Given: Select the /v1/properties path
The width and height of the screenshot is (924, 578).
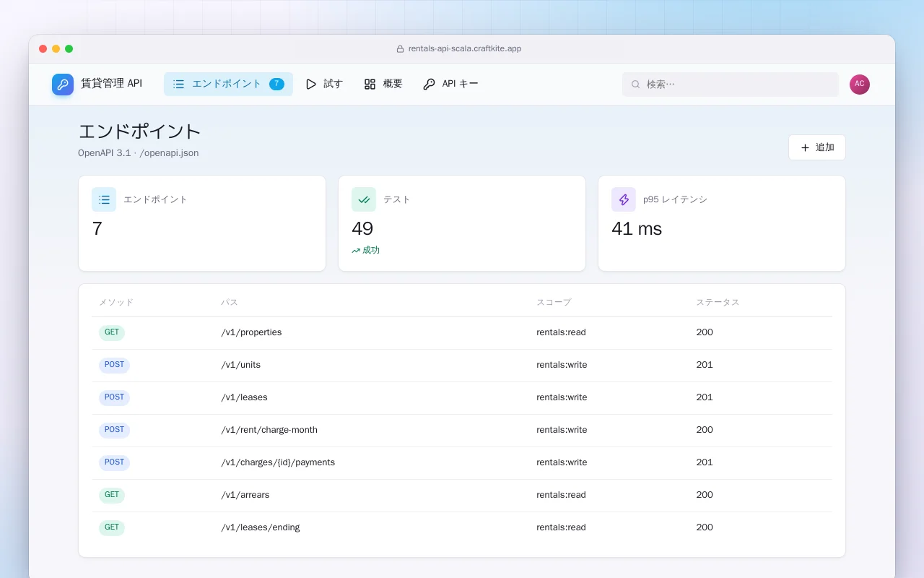Looking at the screenshot, I should pyautogui.click(x=251, y=332).
